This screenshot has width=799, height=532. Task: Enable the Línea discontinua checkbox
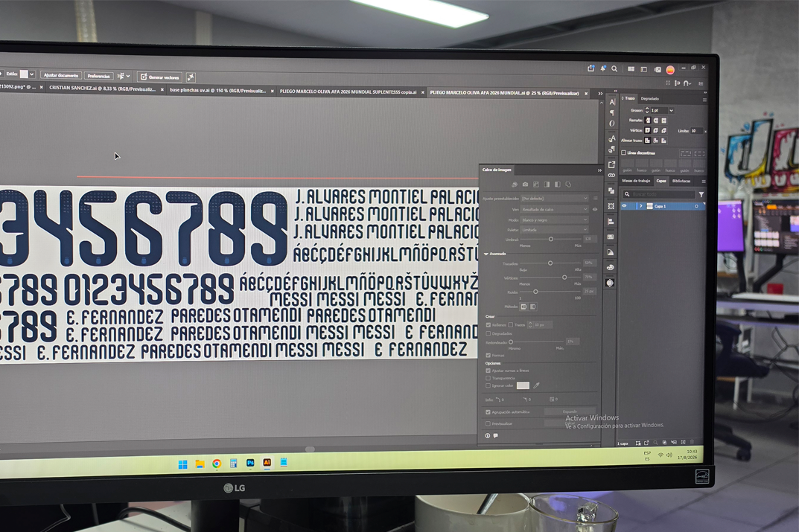(624, 153)
